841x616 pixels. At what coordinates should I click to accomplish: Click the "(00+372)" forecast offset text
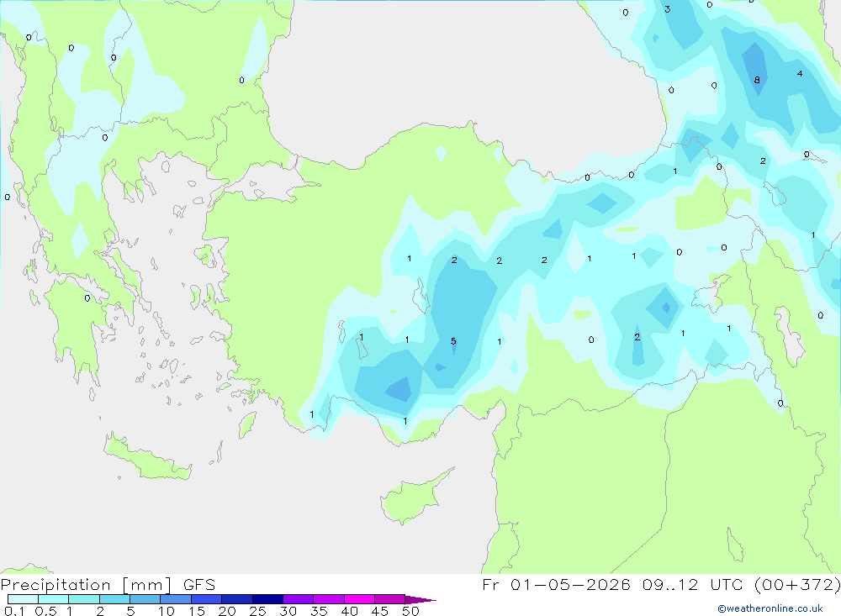point(797,585)
